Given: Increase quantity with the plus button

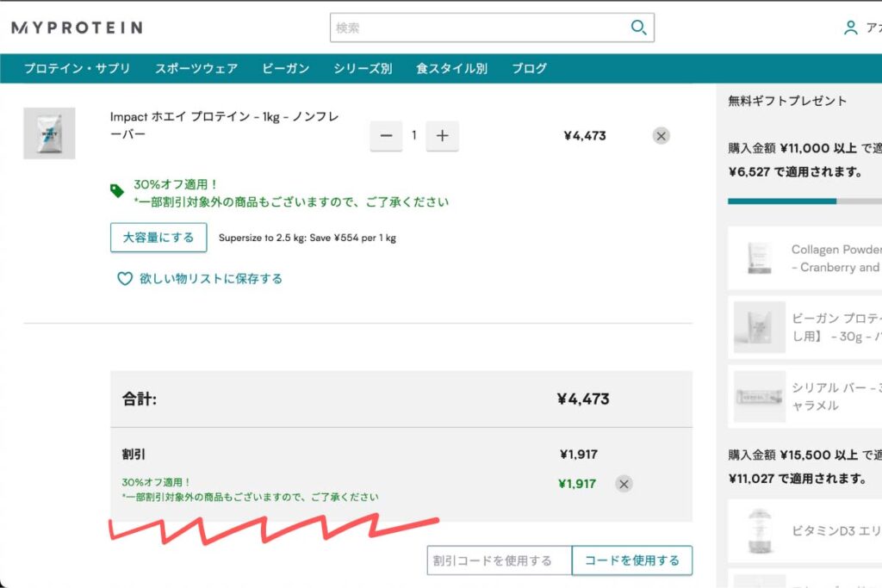Looking at the screenshot, I should [x=442, y=135].
